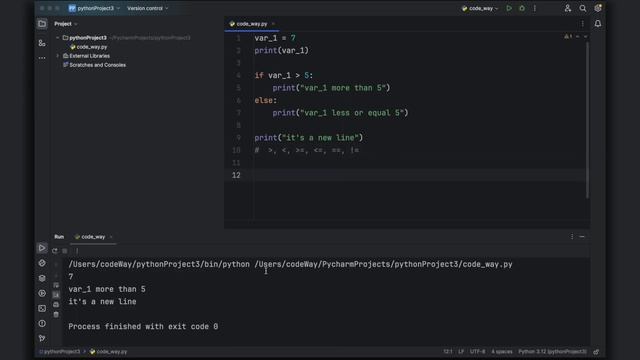The width and height of the screenshot is (640, 360).
Task: Open the Version Control tool window icon
Action: tap(42, 338)
